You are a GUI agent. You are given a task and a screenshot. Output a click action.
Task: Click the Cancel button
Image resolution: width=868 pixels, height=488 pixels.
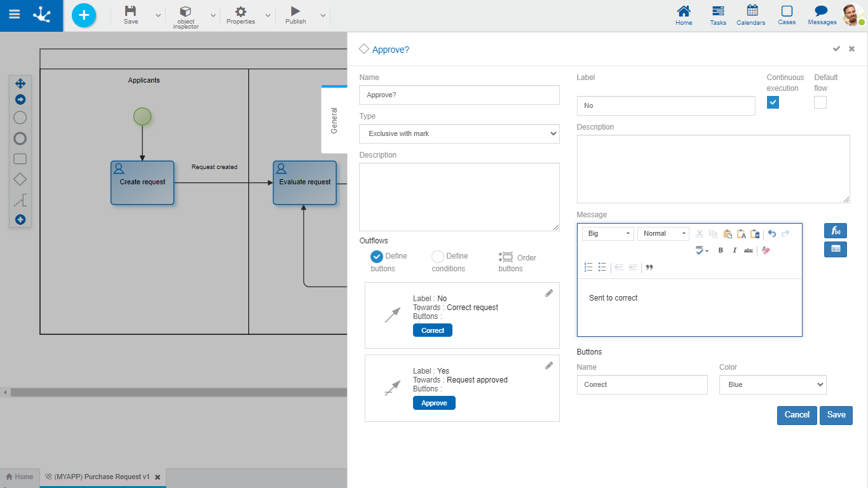coord(796,415)
